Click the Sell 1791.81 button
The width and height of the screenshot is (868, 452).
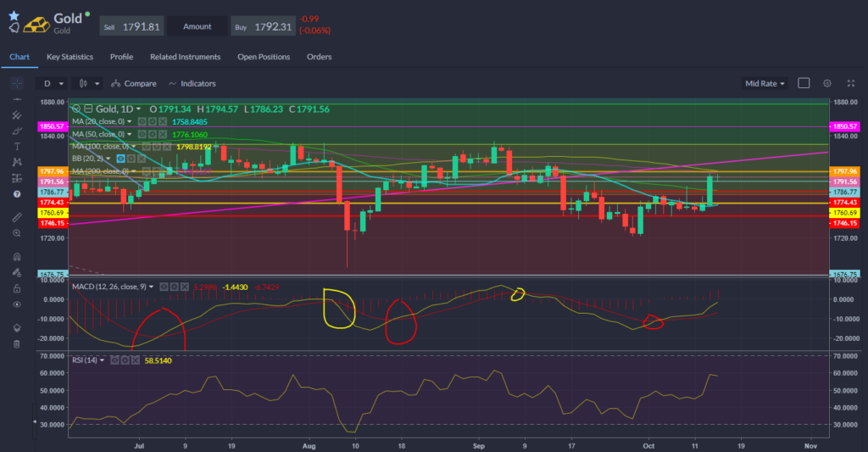pyautogui.click(x=131, y=26)
